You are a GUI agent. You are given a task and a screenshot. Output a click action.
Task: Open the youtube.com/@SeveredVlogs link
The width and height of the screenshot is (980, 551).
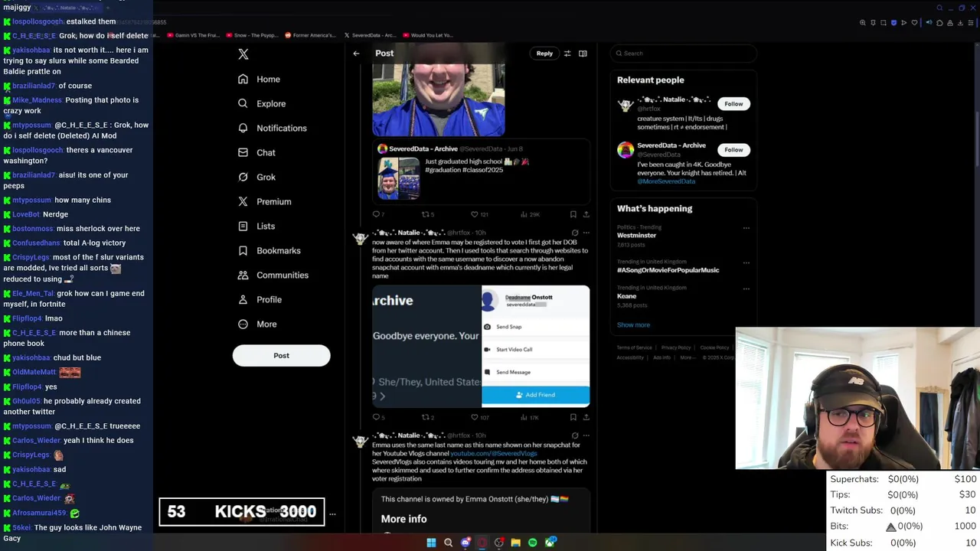click(x=494, y=453)
